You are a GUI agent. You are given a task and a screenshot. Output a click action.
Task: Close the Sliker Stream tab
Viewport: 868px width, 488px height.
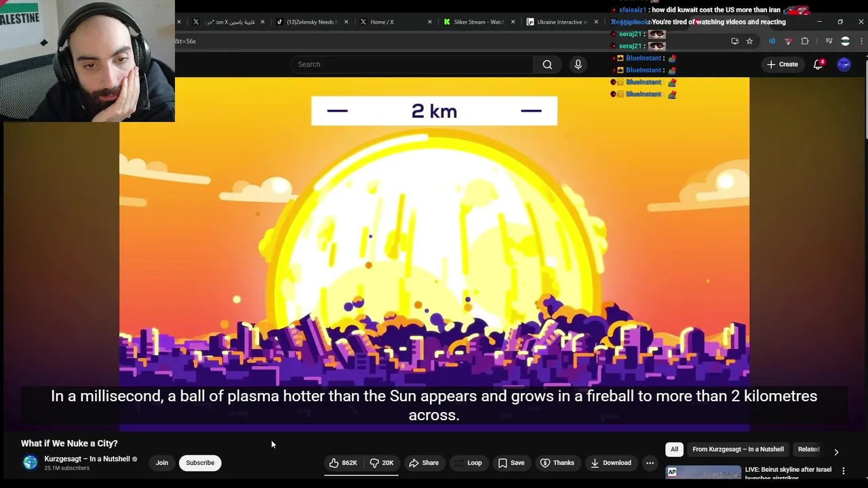pyautogui.click(x=513, y=22)
